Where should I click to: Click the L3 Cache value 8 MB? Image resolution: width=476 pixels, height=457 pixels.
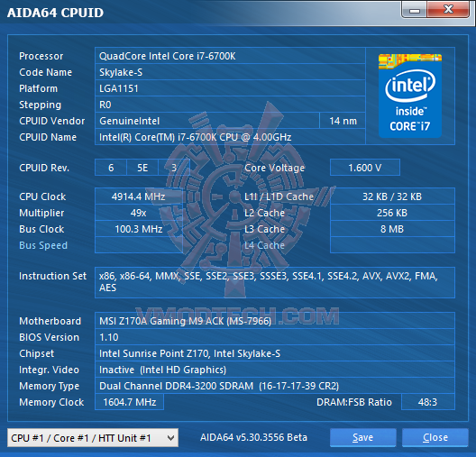(392, 229)
